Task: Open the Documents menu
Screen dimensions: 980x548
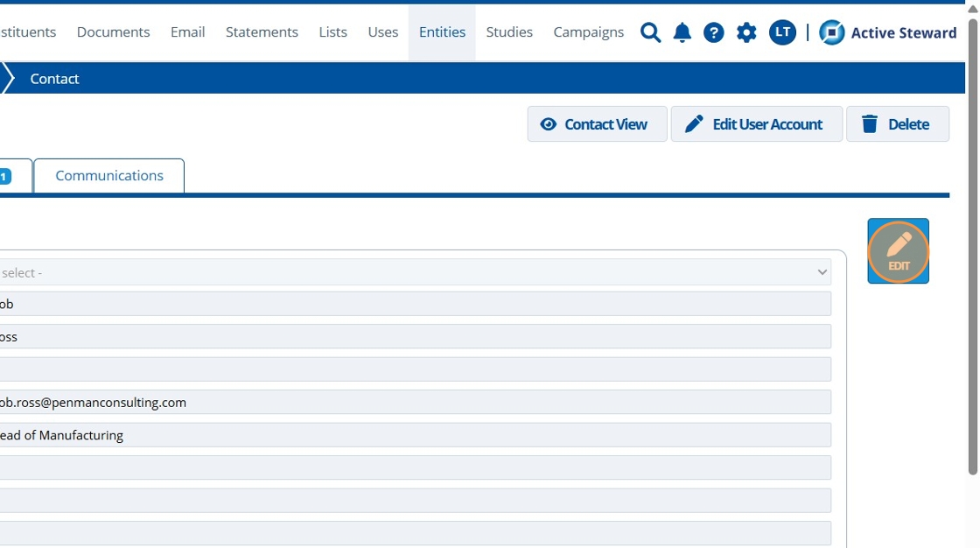Action: point(113,32)
